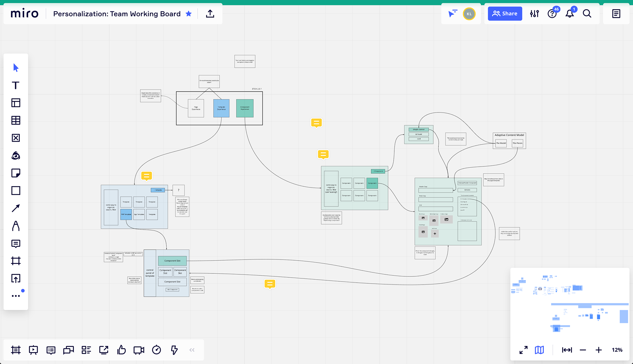This screenshot has width=633, height=364.
Task: Open the notifications bell
Action: 569,14
